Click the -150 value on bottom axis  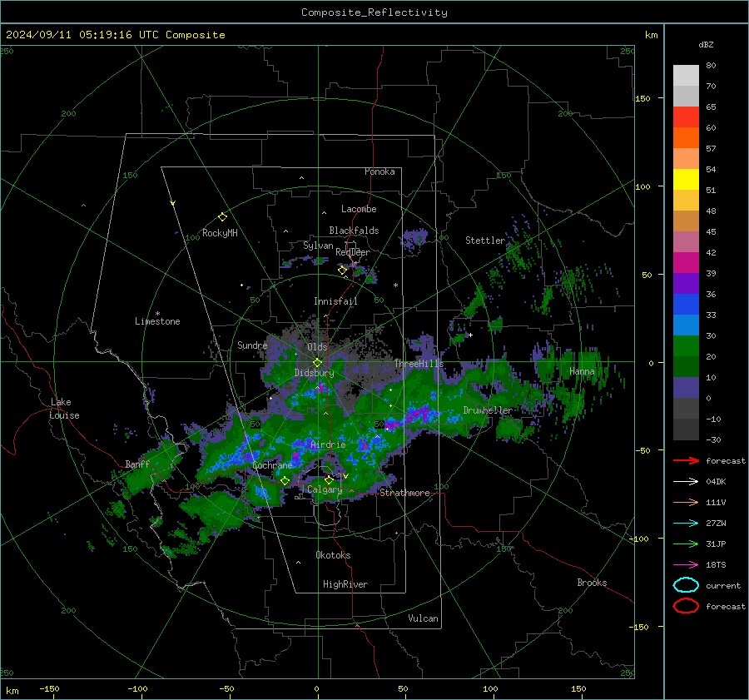[x=49, y=689]
